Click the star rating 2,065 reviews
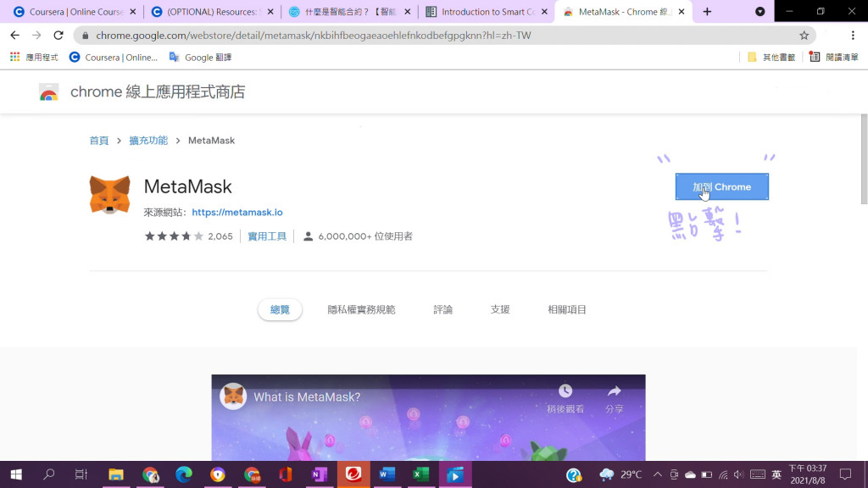868x488 pixels. (188, 236)
